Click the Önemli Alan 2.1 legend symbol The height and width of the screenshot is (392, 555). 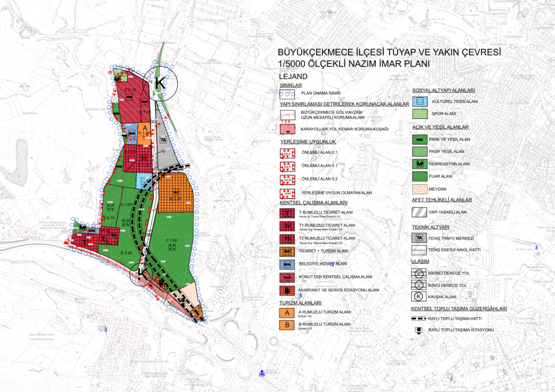[x=288, y=155]
